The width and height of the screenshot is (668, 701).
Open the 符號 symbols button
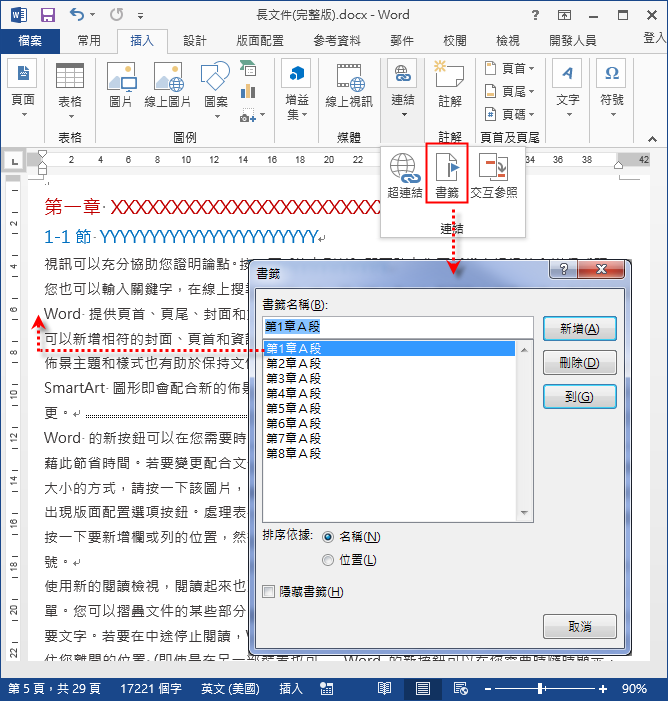(x=612, y=89)
